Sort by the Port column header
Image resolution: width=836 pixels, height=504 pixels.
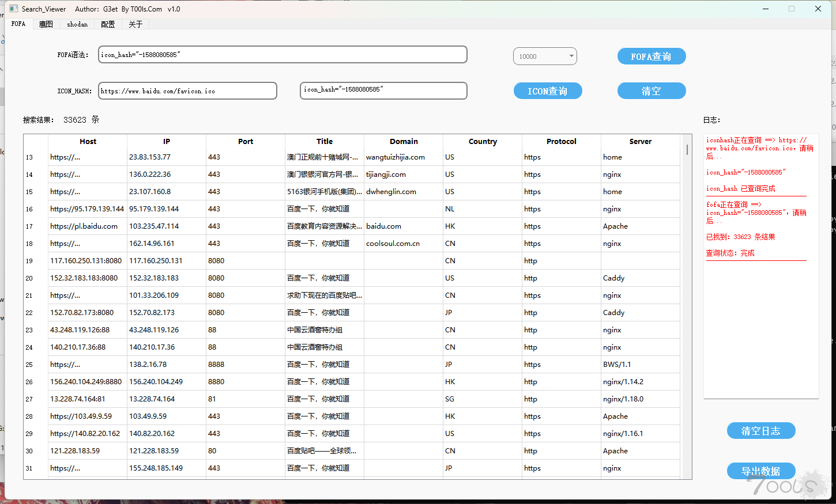246,142
